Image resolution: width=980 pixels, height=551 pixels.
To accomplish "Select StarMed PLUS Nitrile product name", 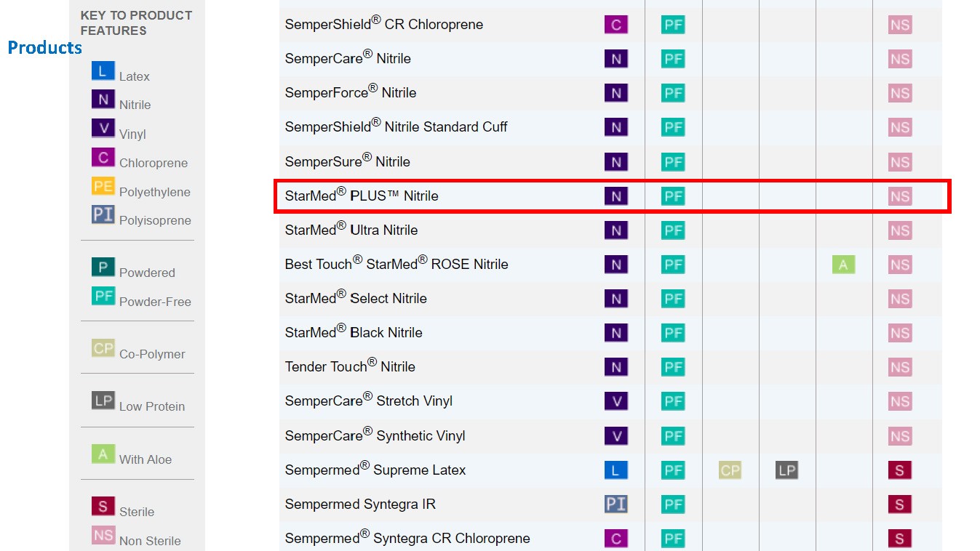I will tap(362, 195).
